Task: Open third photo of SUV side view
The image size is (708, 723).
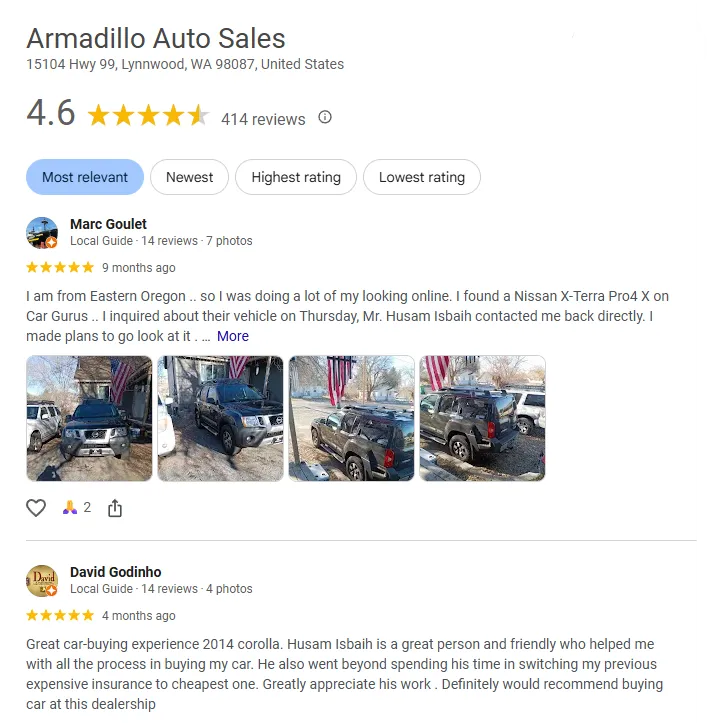Action: pos(351,418)
